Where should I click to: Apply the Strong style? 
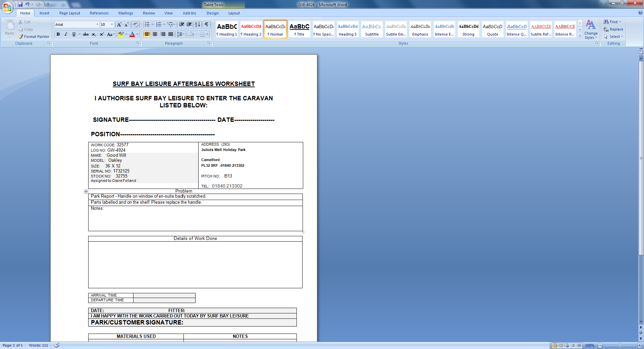click(469, 29)
